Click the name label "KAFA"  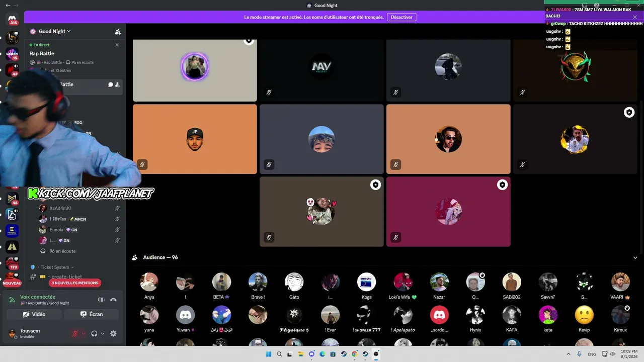click(x=512, y=330)
